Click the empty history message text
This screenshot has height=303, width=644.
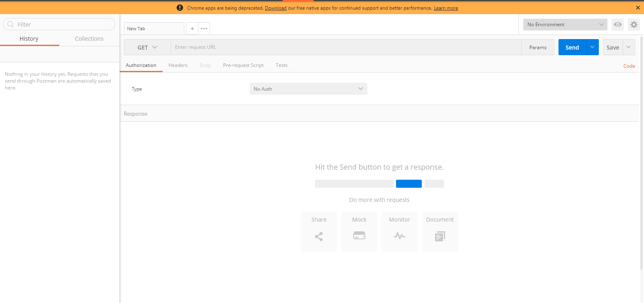pyautogui.click(x=58, y=81)
